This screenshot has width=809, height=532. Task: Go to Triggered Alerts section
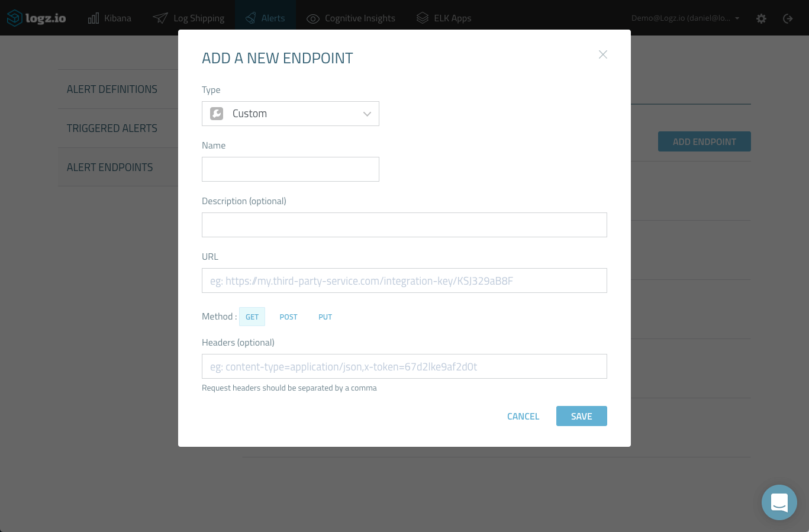pyautogui.click(x=112, y=128)
